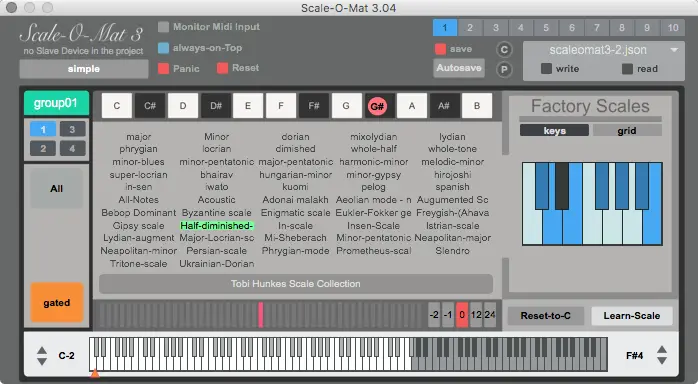The height and width of the screenshot is (384, 698).
Task: Choose the Half-diminished- scale
Action: pyautogui.click(x=217, y=226)
